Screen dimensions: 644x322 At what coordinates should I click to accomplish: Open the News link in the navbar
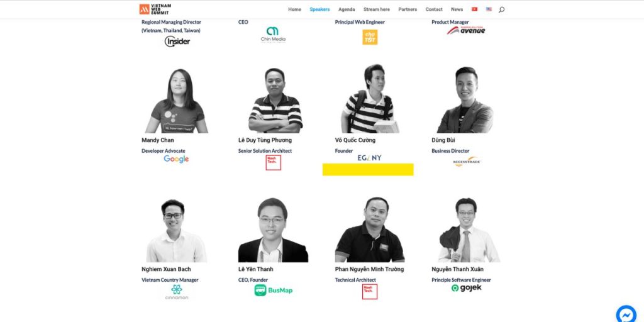[457, 9]
